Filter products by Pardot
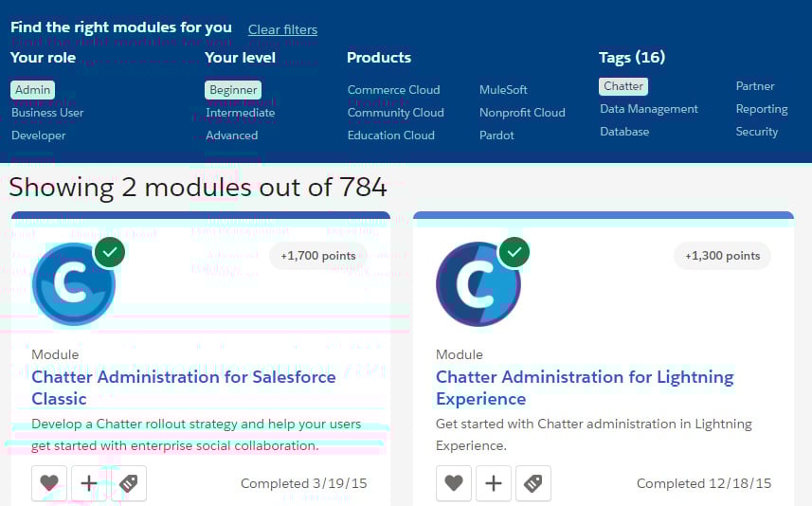Screen dimensions: 812x506 pos(496,136)
